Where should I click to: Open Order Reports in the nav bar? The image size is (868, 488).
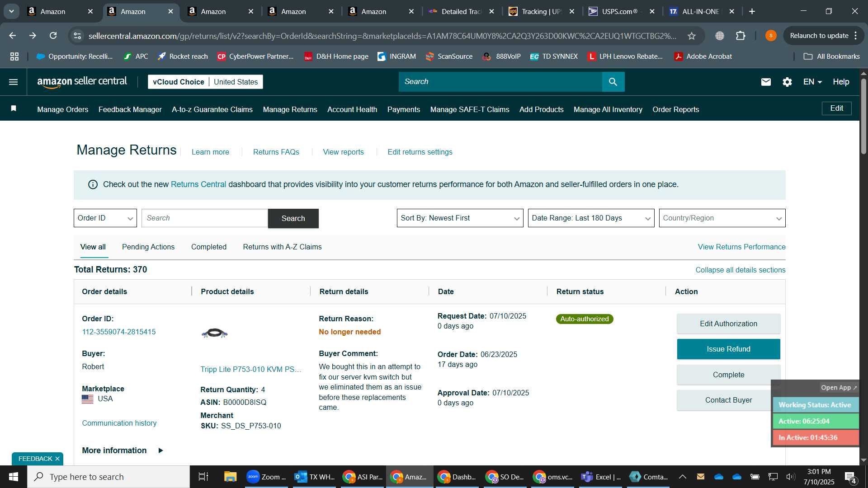[x=676, y=109]
